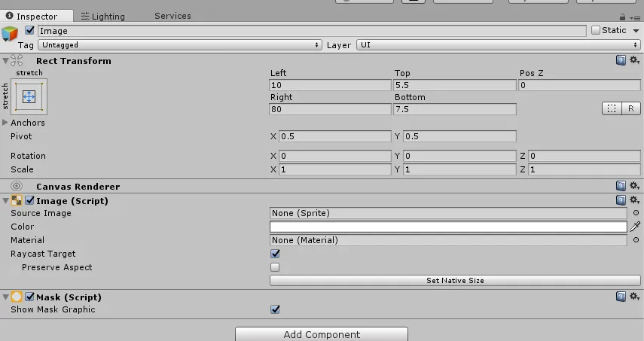Screen dimensions: 644x341
Task: Expand the Anchors section
Action: pos(5,122)
